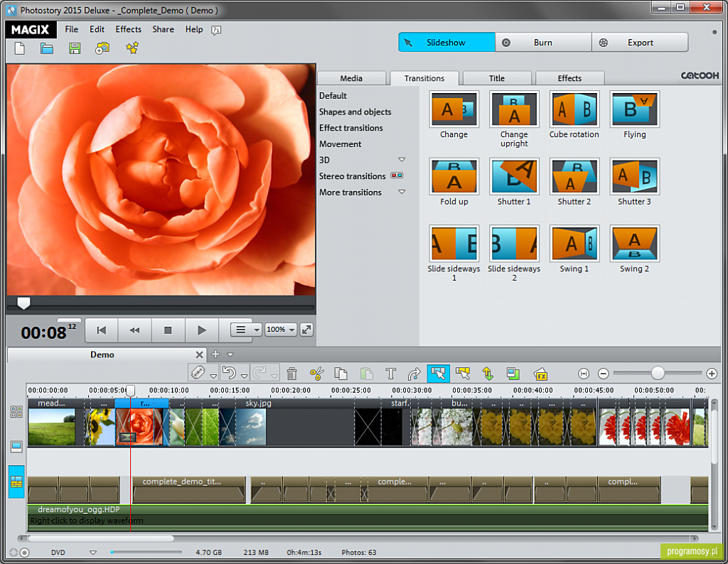
Task: Click the context help icon in menu bar
Action: pyautogui.click(x=216, y=30)
